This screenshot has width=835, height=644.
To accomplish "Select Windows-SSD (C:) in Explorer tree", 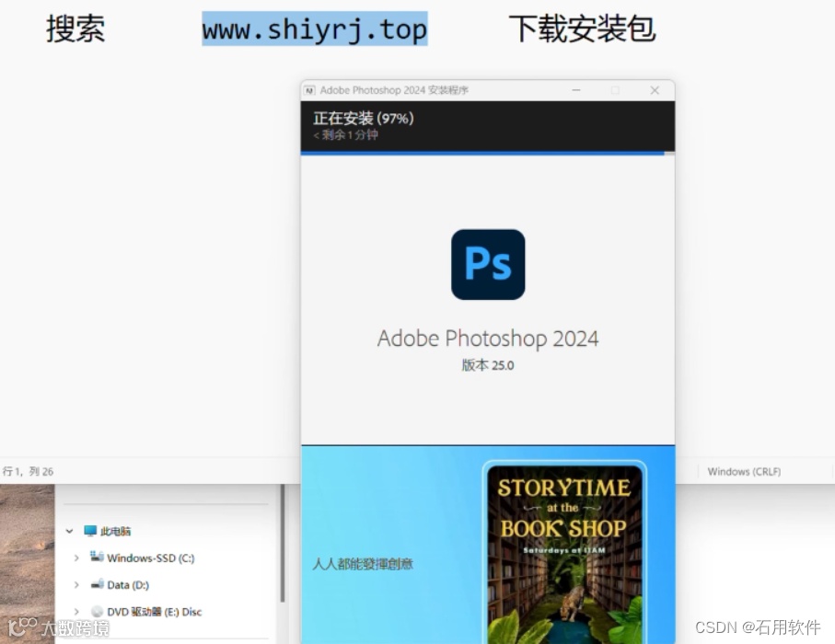I will pyautogui.click(x=151, y=558).
